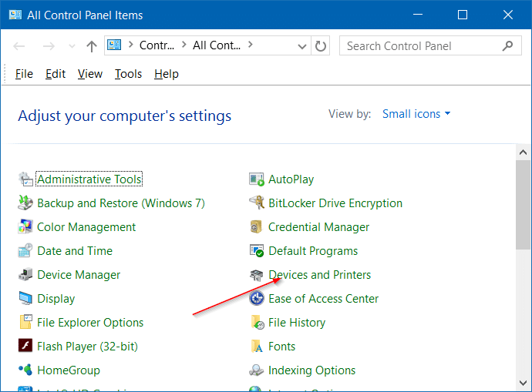Click the AutoPlay icon
This screenshot has height=392, width=532.
pos(257,179)
